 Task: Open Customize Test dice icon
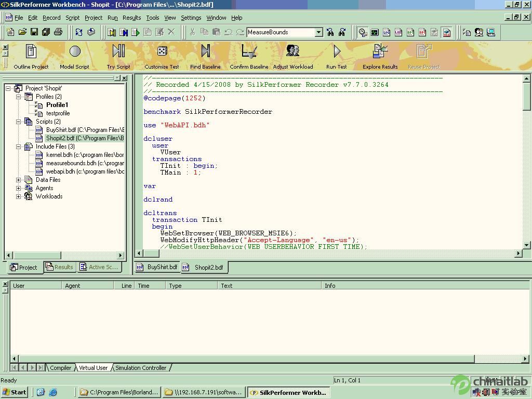coord(162,51)
